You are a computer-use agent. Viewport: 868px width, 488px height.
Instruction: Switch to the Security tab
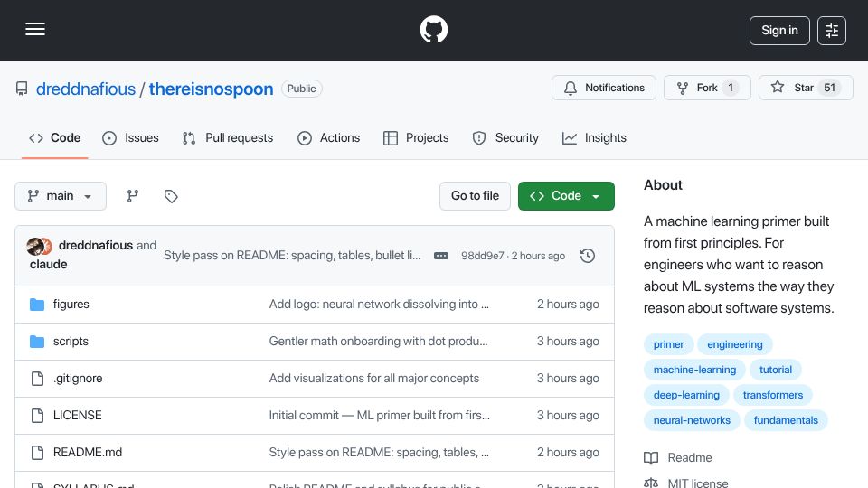tap(505, 137)
